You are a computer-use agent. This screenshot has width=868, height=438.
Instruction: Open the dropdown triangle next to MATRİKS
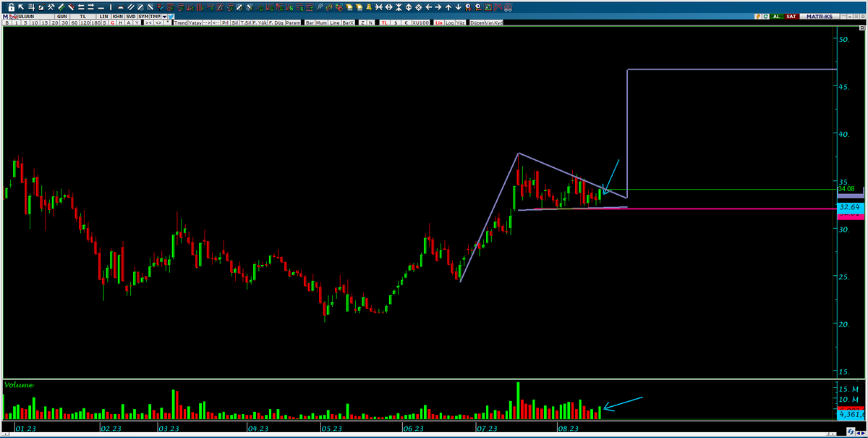(844, 17)
